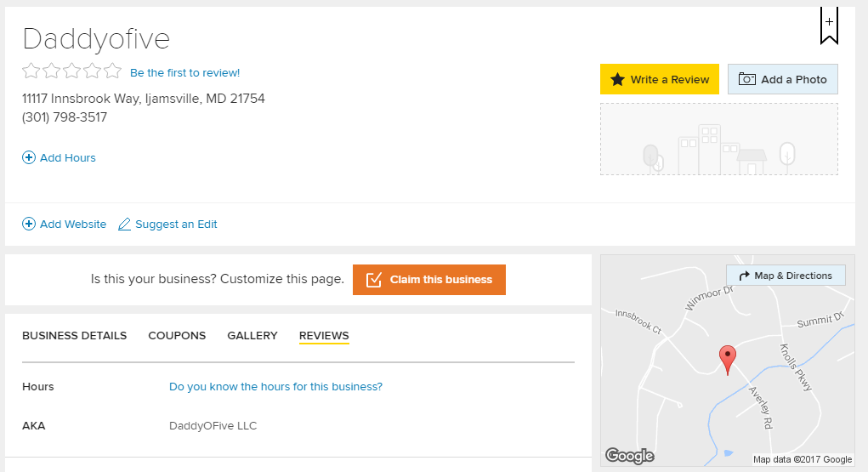Click the star icon in Write a Review
868x472 pixels.
(618, 79)
